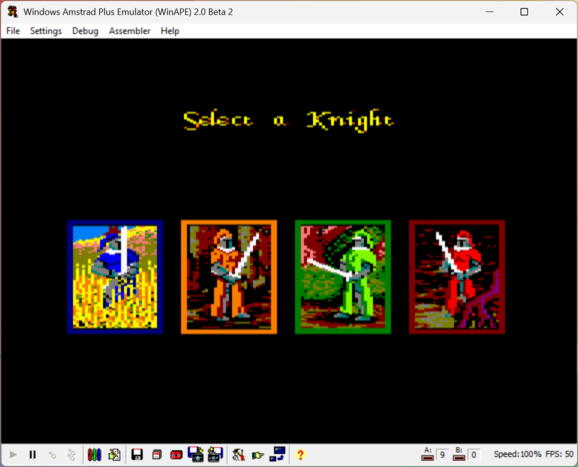Image resolution: width=578 pixels, height=467 pixels.
Task: Open the File menu
Action: point(13,31)
